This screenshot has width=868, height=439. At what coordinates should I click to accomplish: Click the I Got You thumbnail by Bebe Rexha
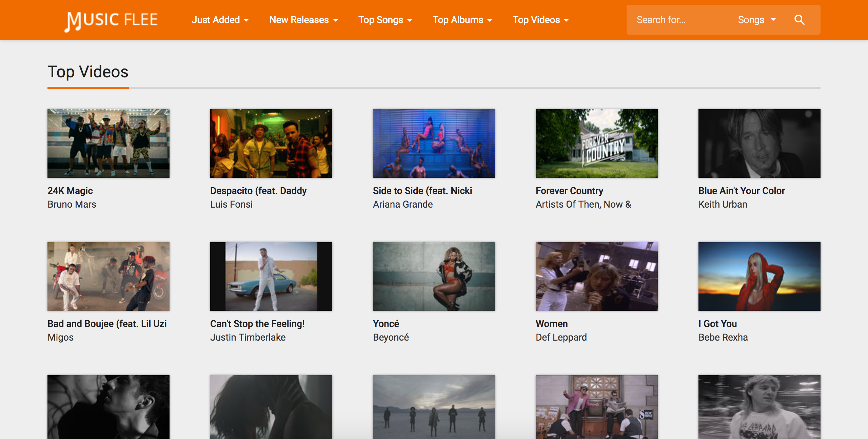pos(759,276)
